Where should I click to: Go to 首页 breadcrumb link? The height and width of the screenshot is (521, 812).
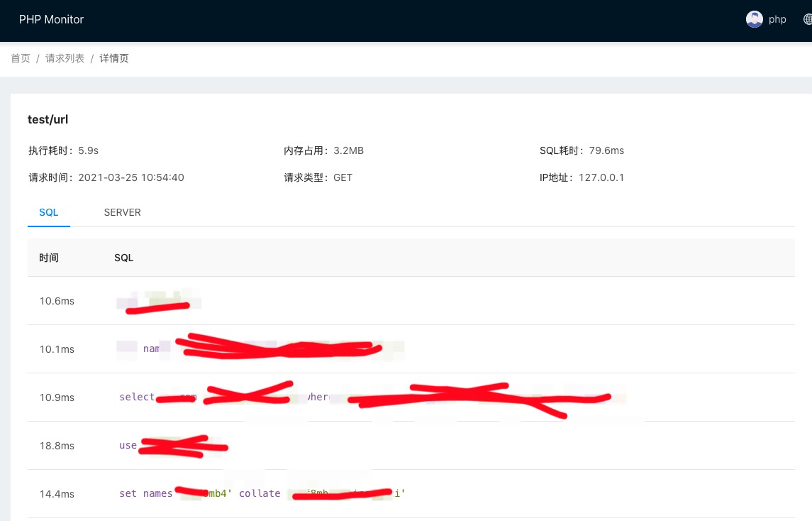click(21, 58)
